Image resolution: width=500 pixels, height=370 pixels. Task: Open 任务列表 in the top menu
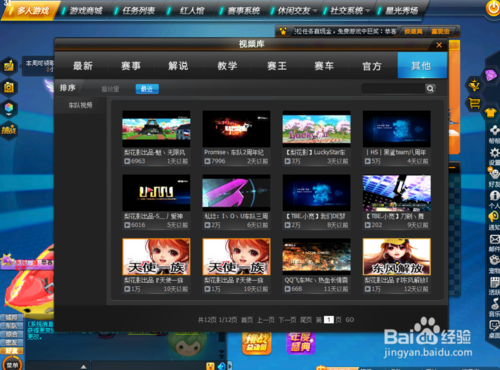(x=138, y=11)
